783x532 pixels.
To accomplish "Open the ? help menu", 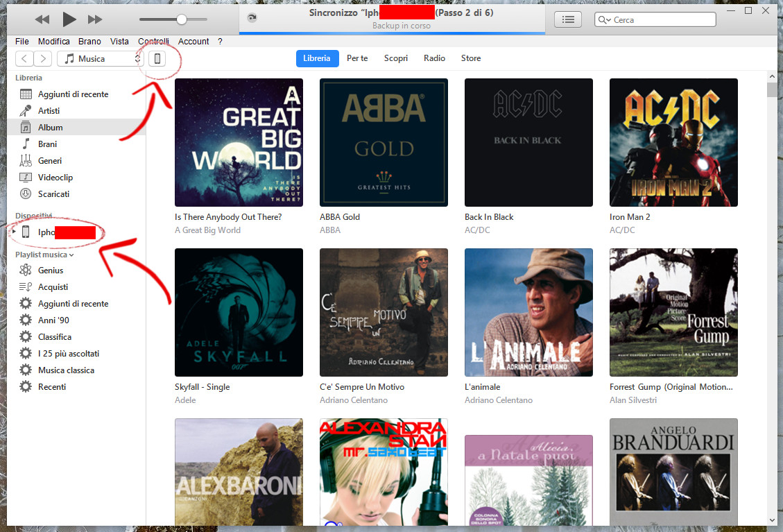I will (x=221, y=42).
